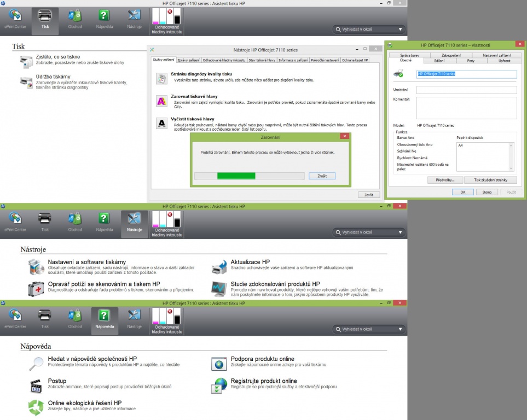This screenshot has width=527, height=420.
Task: Open ePrintCenter in the window showing Nástroje section
Action: click(x=15, y=223)
